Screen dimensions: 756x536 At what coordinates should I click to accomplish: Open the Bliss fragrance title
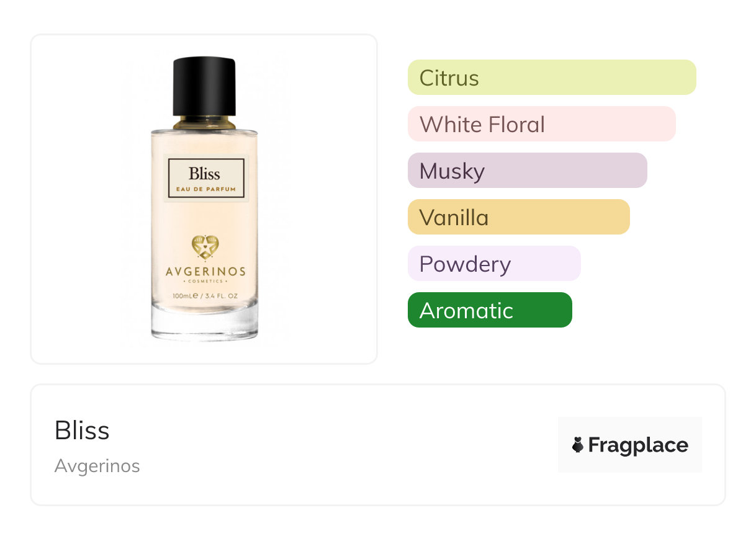[x=82, y=431]
